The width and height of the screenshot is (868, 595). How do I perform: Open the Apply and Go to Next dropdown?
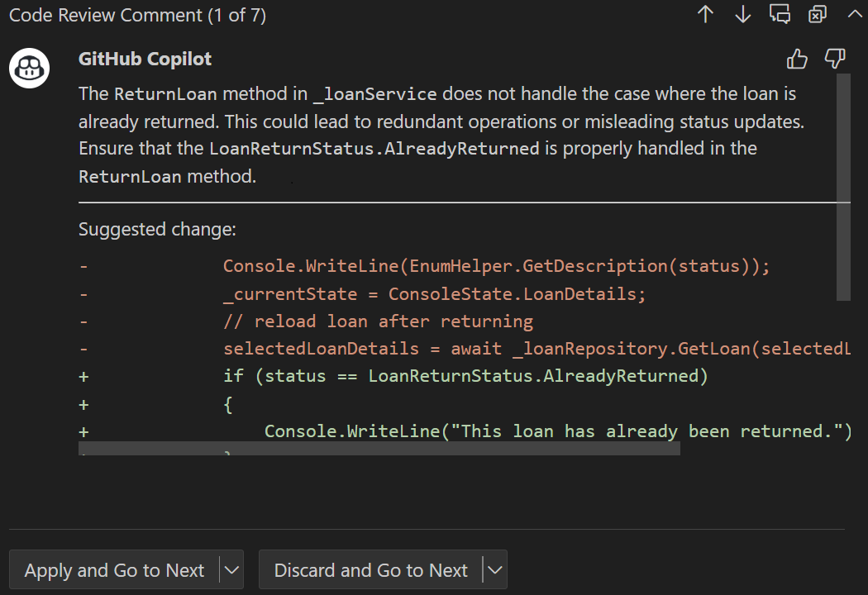[x=232, y=569]
